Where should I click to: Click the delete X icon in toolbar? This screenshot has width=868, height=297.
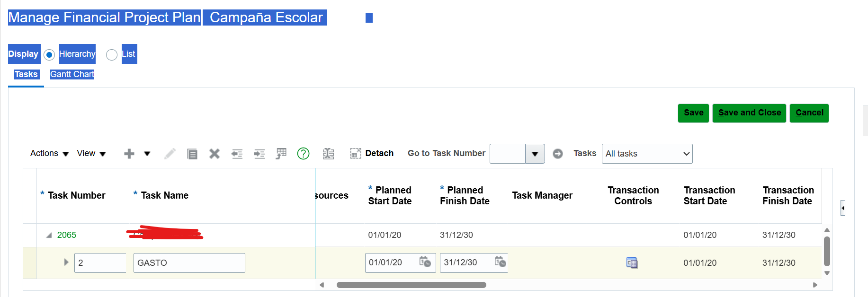click(215, 154)
